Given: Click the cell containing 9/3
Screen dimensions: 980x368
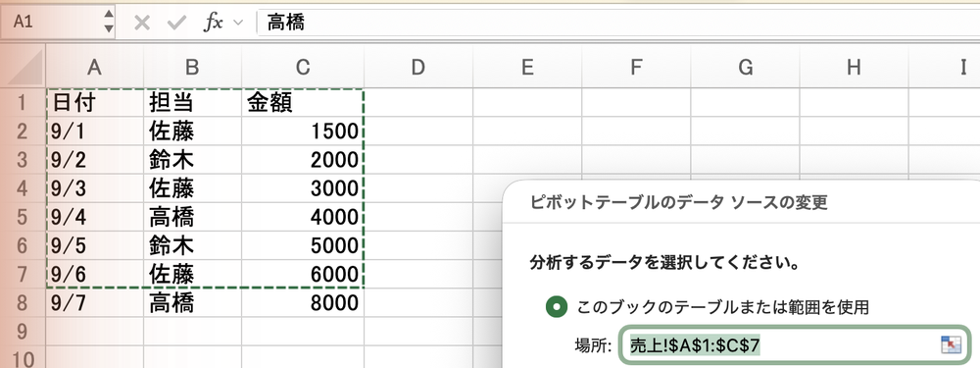Looking at the screenshot, I should [x=94, y=188].
